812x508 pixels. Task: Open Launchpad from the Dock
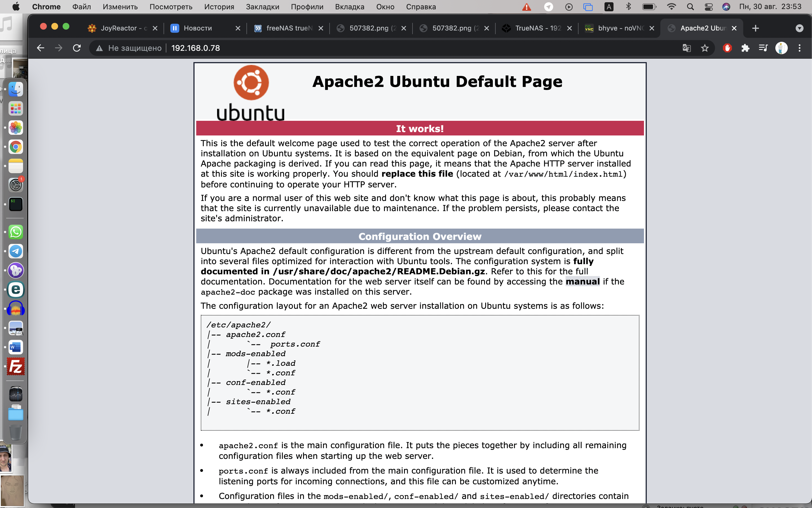(16, 109)
